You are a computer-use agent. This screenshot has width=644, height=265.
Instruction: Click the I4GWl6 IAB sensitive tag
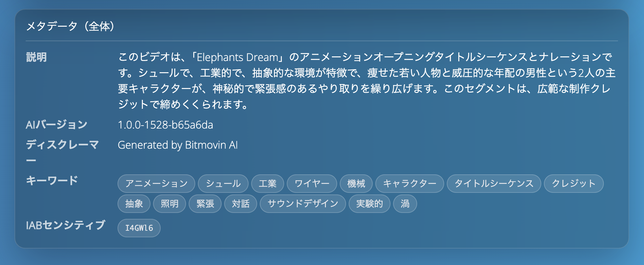click(139, 228)
